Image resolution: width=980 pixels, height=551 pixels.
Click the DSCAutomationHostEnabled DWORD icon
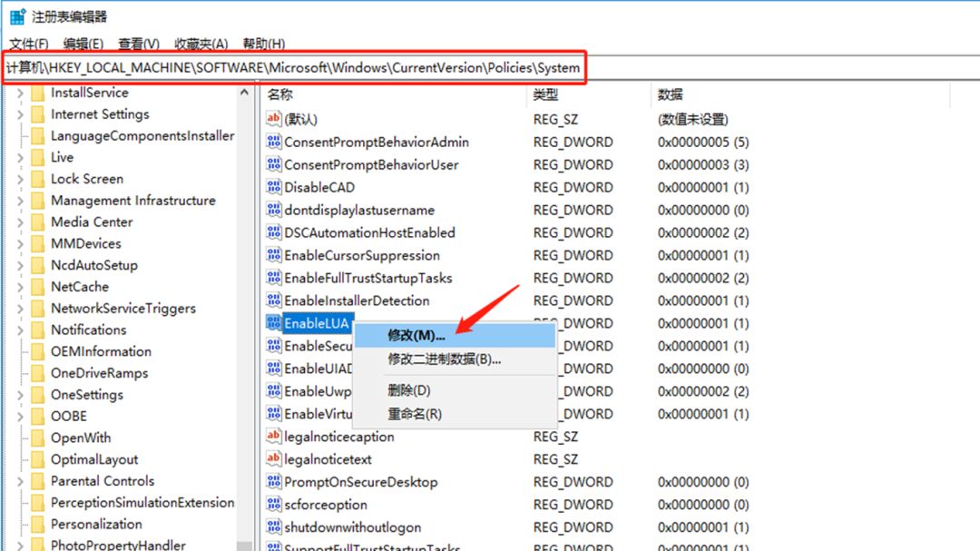pos(273,232)
